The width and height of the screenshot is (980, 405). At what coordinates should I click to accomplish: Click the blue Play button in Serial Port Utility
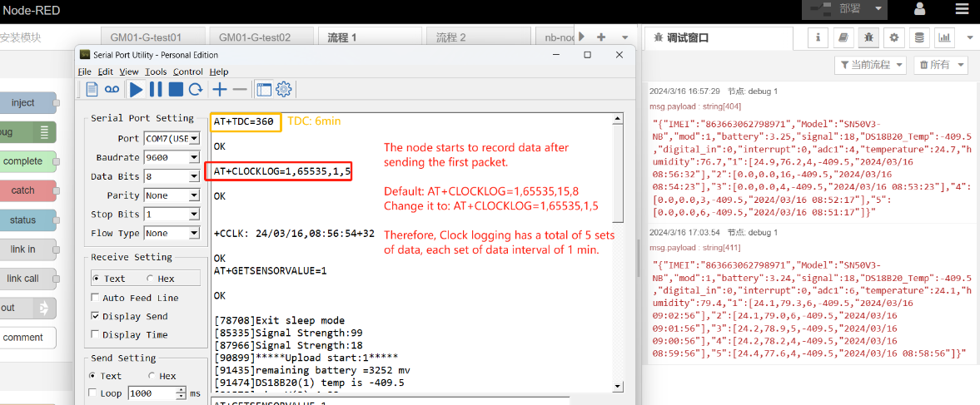(x=137, y=89)
